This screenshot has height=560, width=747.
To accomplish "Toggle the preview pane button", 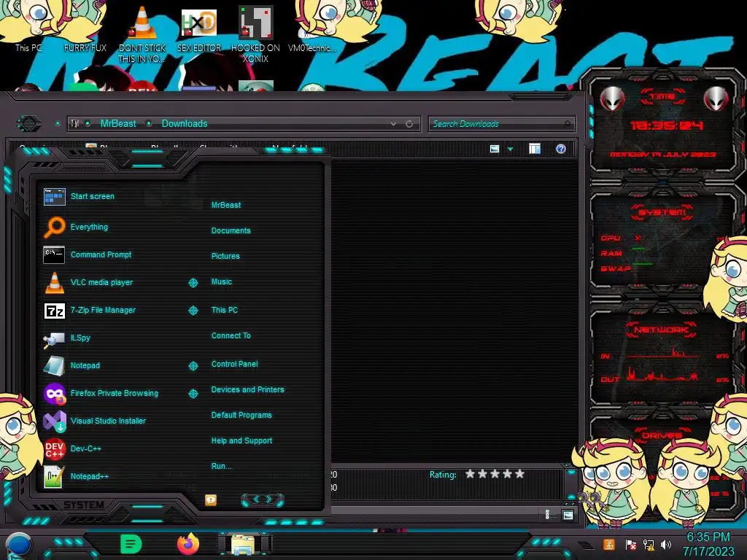I will (535, 149).
